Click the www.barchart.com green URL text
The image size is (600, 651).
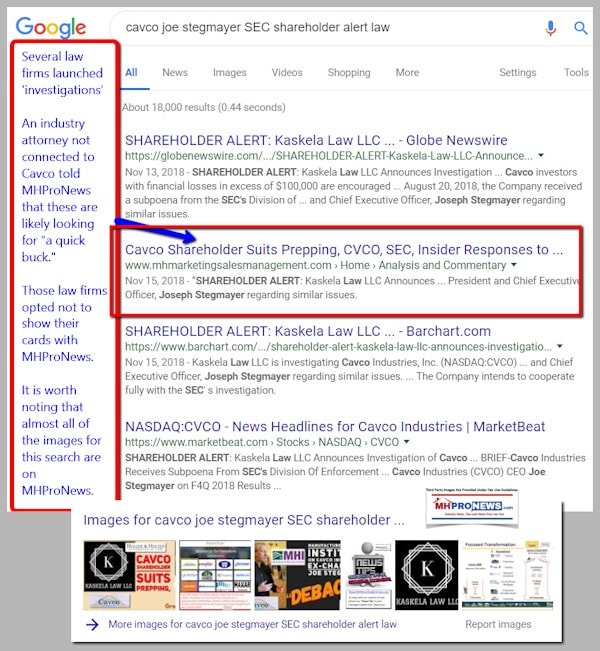pos(338,346)
